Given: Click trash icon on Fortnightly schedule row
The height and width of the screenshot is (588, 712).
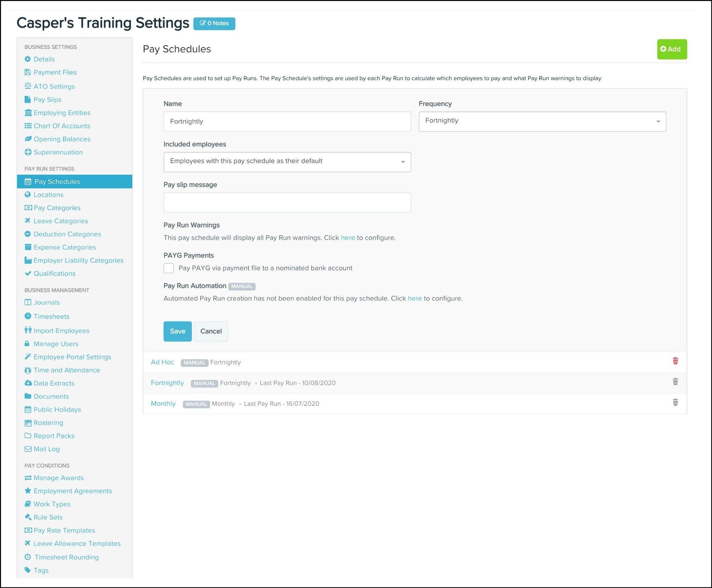Looking at the screenshot, I should click(x=675, y=382).
